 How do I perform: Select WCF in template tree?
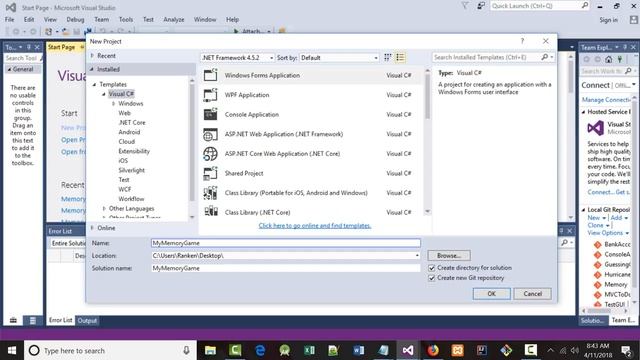tap(125, 189)
